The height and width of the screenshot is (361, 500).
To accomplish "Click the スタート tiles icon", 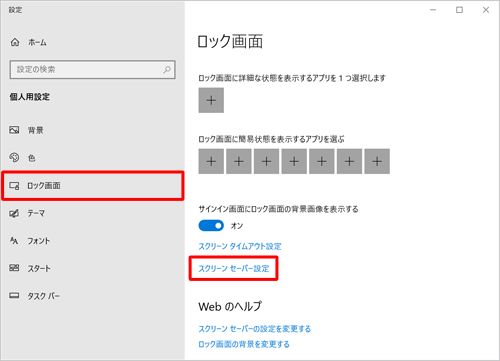I will (14, 268).
